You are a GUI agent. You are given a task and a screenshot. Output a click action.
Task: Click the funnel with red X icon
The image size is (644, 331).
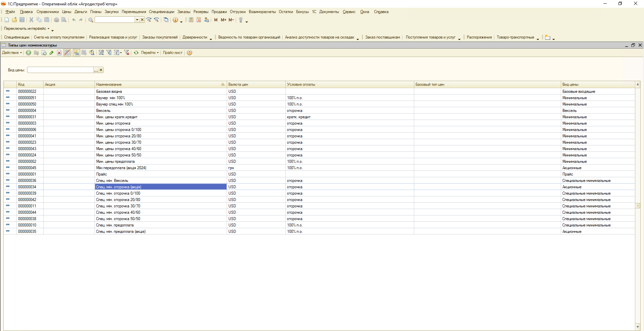click(x=127, y=53)
